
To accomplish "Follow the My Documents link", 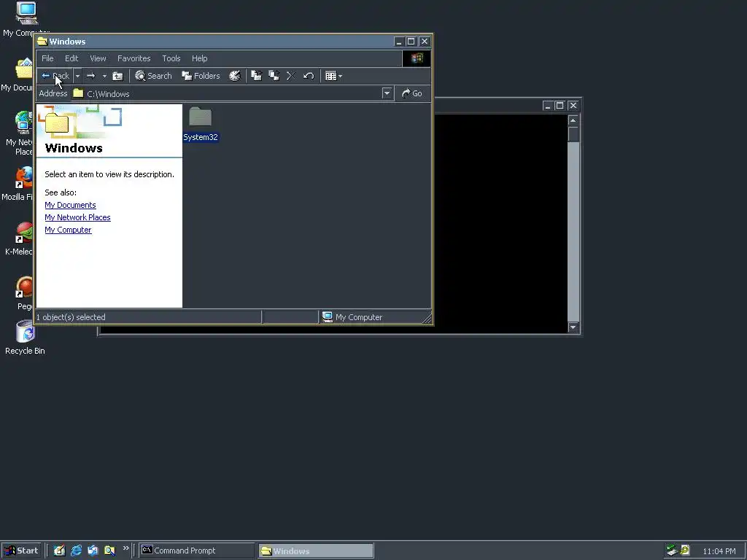I will pyautogui.click(x=70, y=205).
